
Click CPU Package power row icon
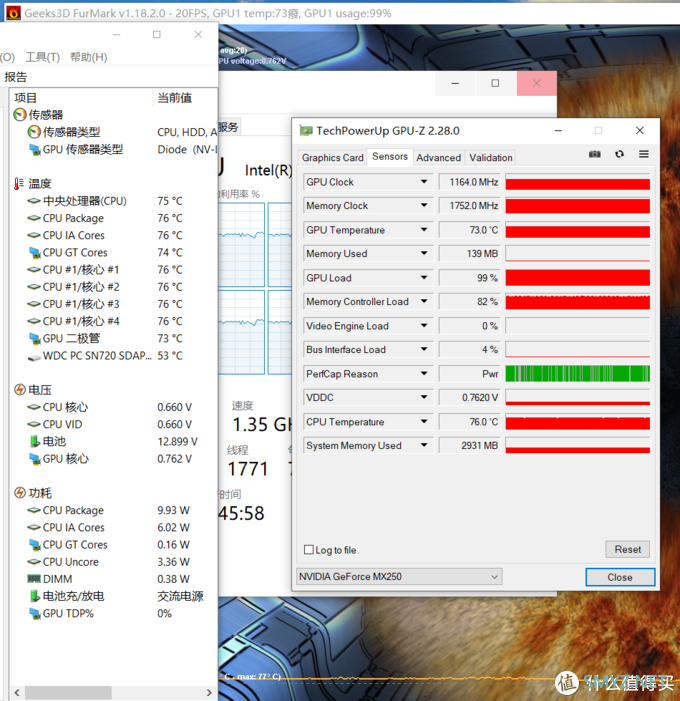[34, 510]
